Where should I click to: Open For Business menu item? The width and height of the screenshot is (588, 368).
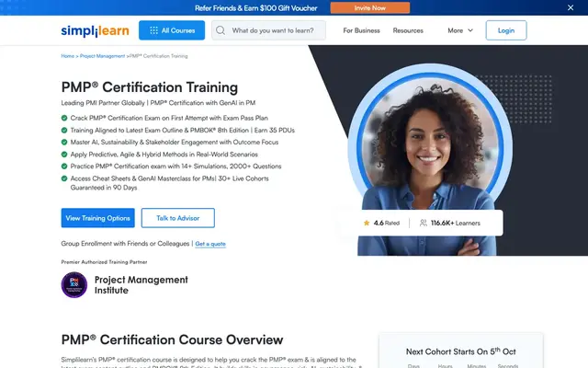361,30
